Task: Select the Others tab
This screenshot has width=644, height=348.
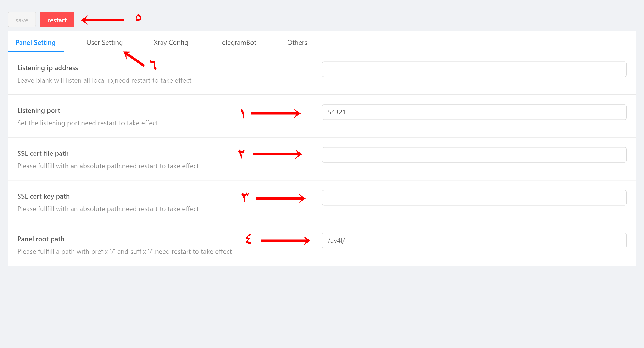Action: [297, 42]
